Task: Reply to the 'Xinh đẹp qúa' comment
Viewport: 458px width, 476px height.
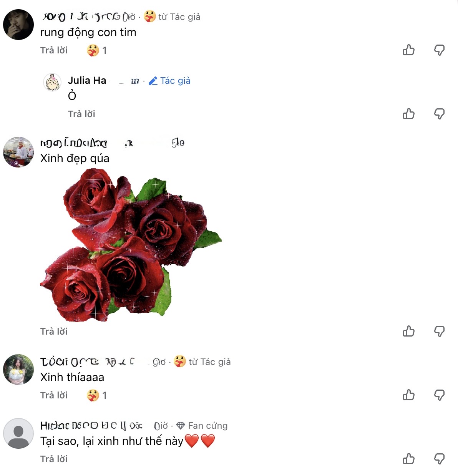Action: [x=54, y=332]
